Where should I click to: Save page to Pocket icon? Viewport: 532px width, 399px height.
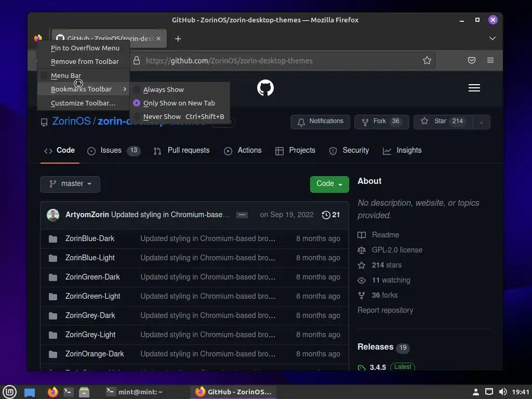472,60
